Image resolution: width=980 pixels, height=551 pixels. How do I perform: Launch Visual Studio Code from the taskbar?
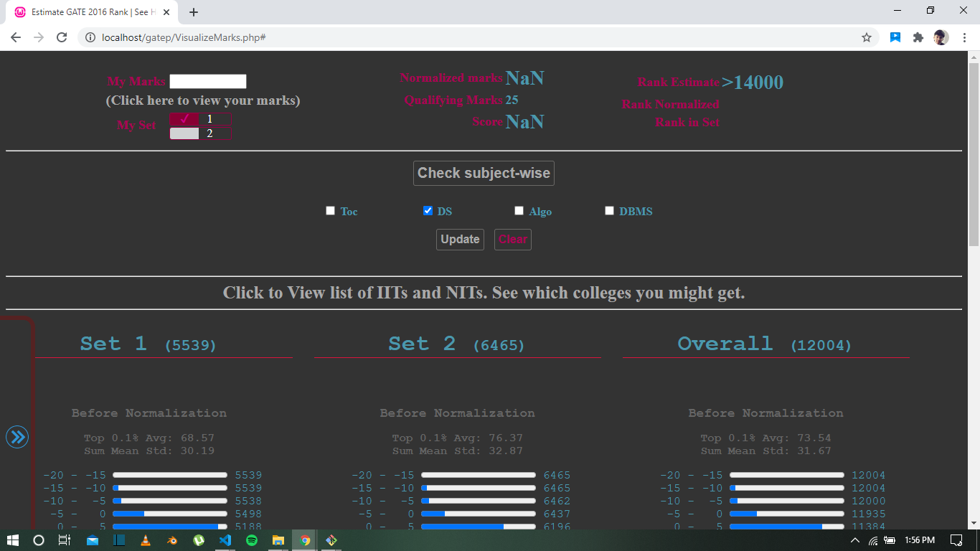(x=225, y=540)
